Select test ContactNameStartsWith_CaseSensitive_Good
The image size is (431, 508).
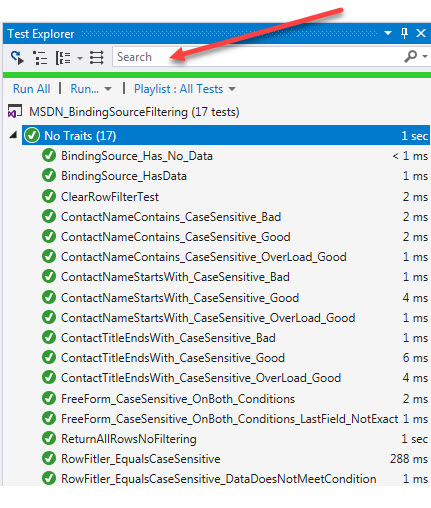click(x=180, y=298)
